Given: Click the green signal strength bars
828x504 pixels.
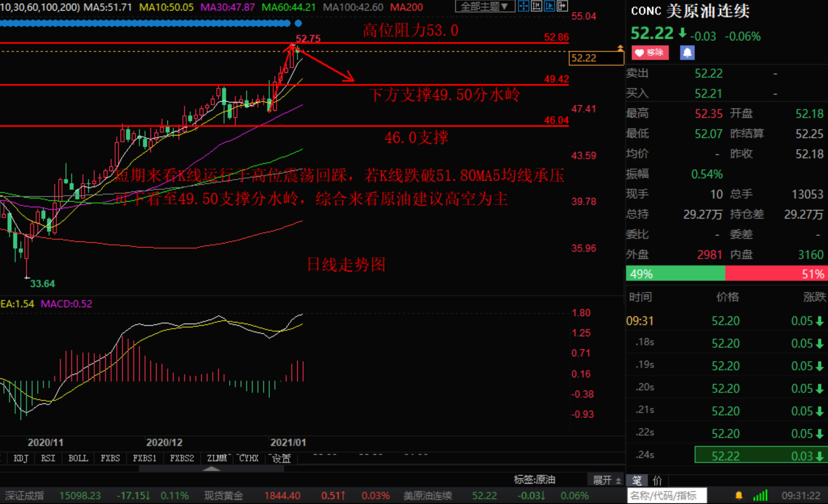Looking at the screenshot, I should pyautogui.click(x=760, y=495).
